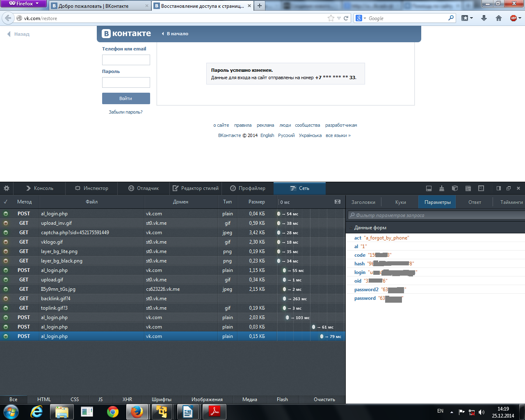Viewport: 525px width, 420px height.
Task: Sort requests by Размер column
Action: click(257, 202)
